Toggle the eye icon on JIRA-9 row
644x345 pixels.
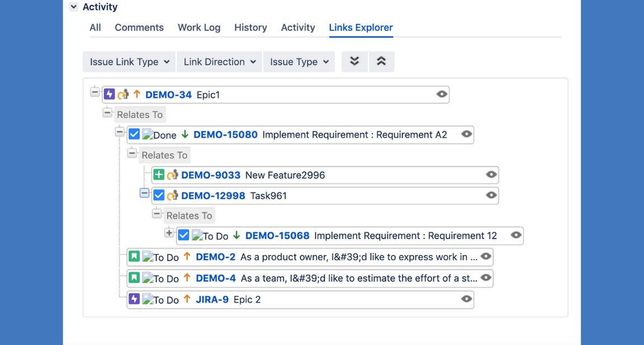[x=466, y=299]
